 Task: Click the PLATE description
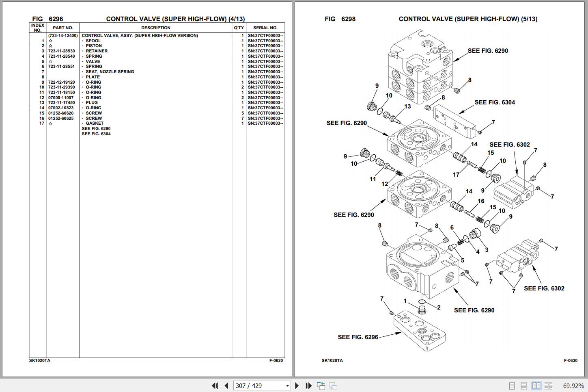(x=93, y=77)
